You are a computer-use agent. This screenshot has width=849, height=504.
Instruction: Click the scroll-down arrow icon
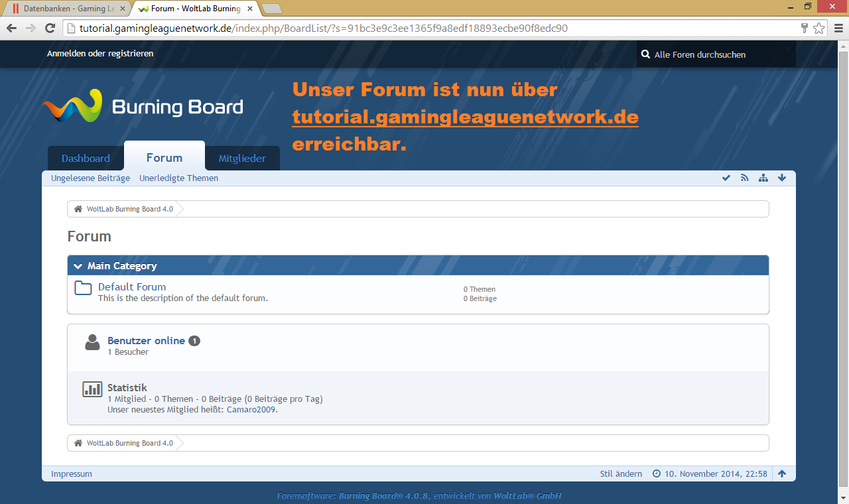click(782, 178)
